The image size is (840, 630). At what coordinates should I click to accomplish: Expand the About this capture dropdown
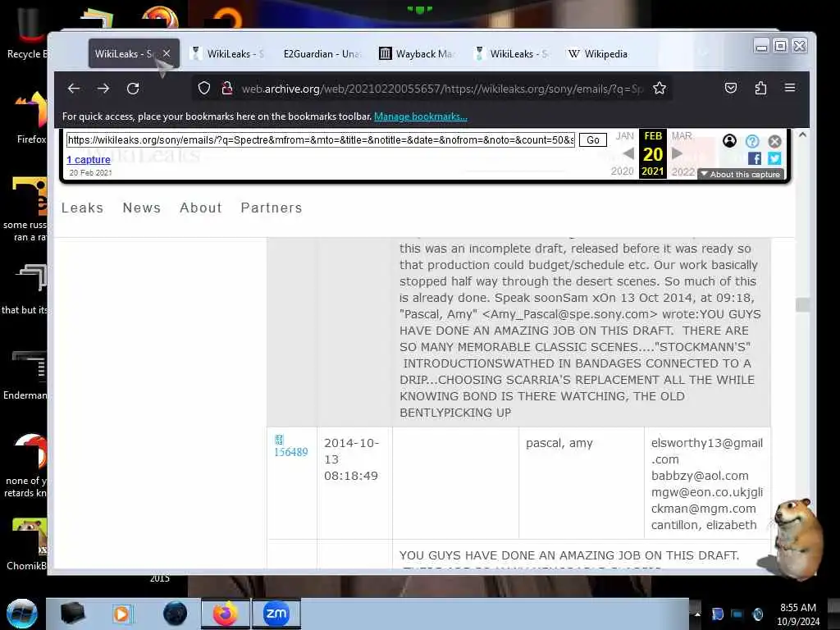point(741,174)
